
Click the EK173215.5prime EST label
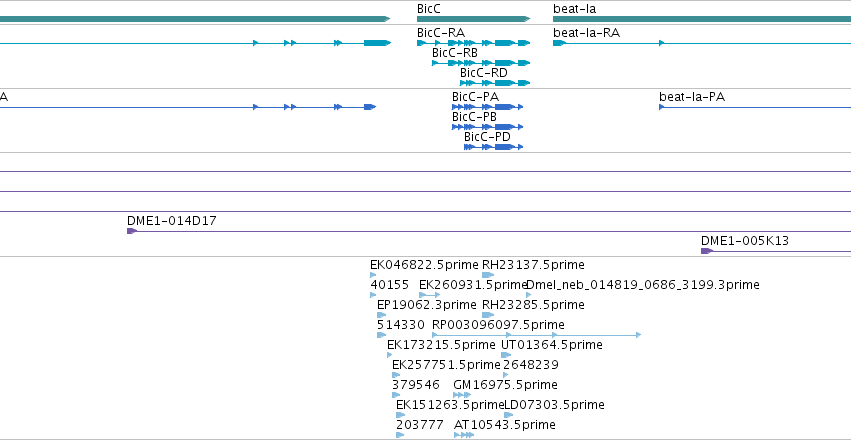point(441,345)
